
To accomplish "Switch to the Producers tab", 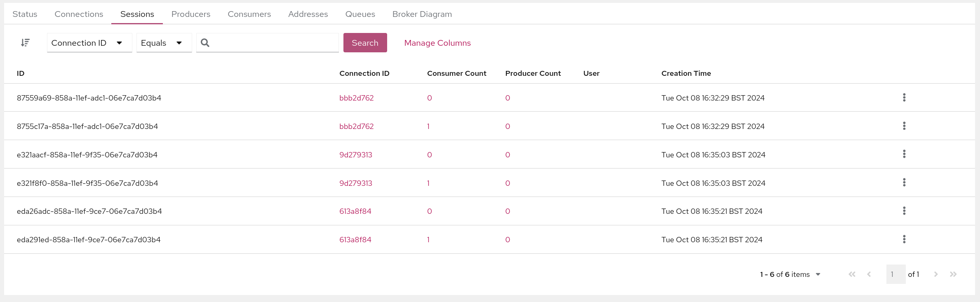I will 191,14.
